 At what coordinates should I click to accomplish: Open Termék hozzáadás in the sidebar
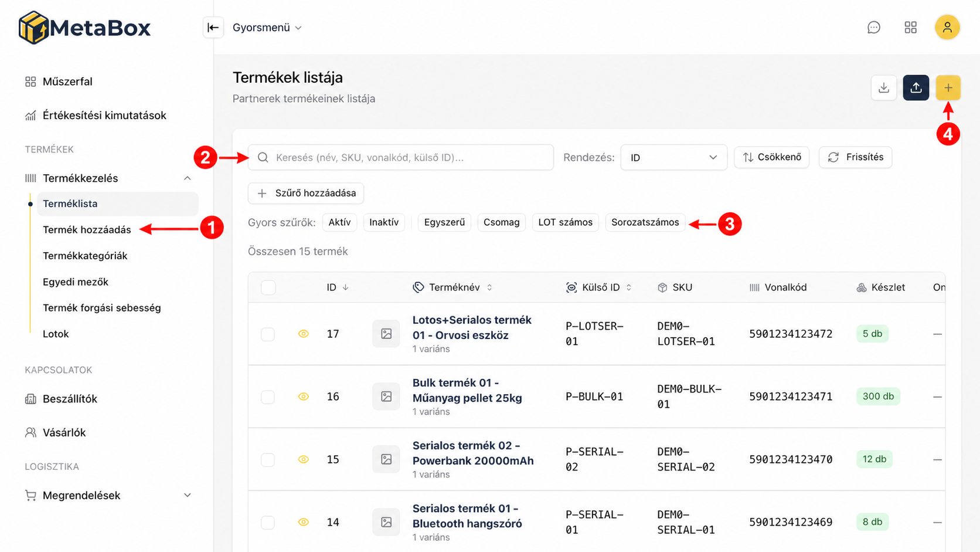click(x=87, y=230)
